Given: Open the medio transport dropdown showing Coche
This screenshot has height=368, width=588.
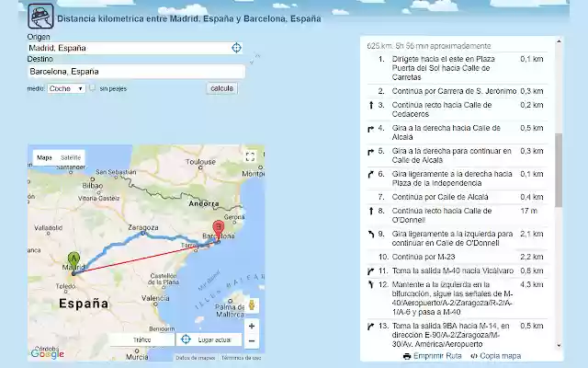Looking at the screenshot, I should click(66, 88).
